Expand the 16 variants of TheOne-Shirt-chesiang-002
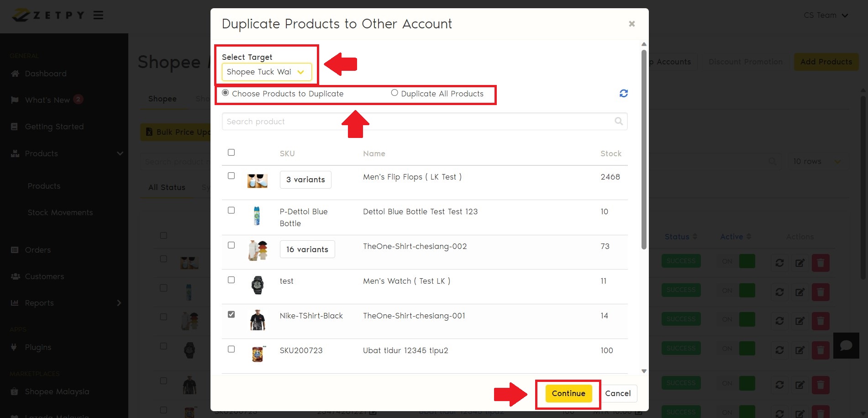The height and width of the screenshot is (418, 868). tap(307, 249)
